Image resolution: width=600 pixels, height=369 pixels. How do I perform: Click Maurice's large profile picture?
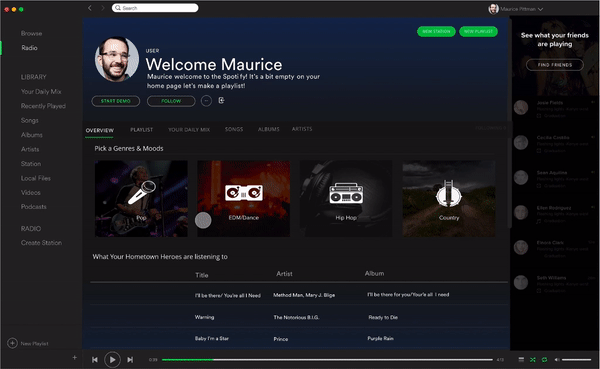point(116,59)
